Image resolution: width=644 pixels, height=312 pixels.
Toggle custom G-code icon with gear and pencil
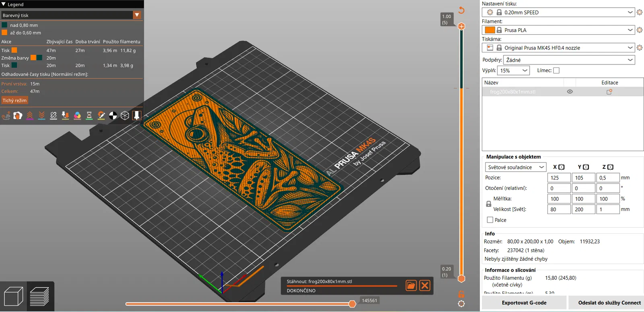[101, 116]
